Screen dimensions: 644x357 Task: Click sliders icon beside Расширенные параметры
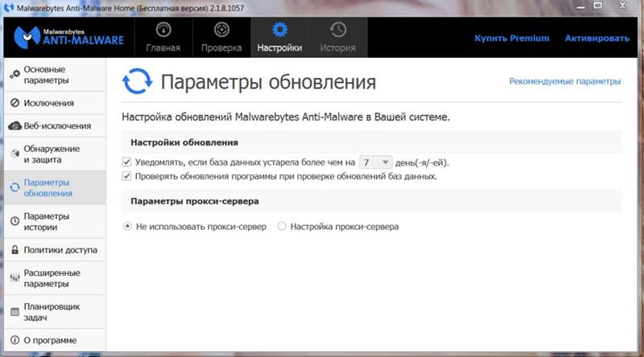pyautogui.click(x=14, y=278)
